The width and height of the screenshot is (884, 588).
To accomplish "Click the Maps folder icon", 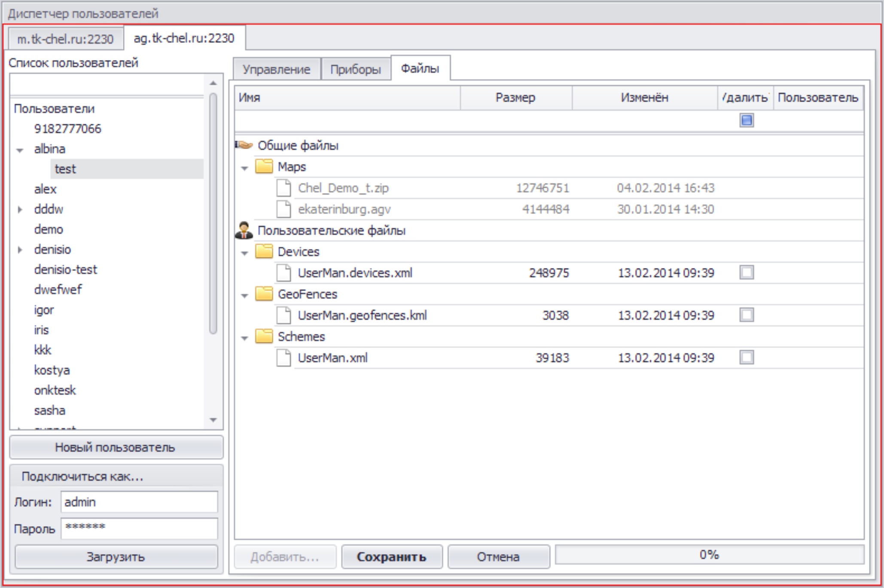I will pos(264,166).
